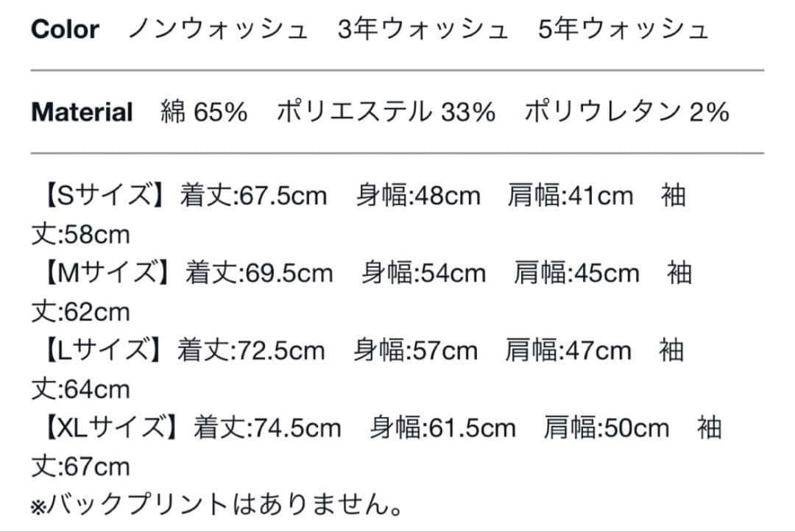
Task: Choose the 3年ウォッシュ color option
Action: point(422,30)
